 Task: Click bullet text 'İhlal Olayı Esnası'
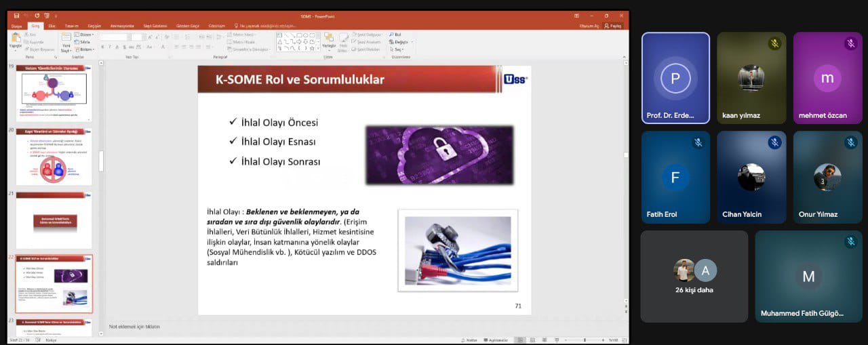click(278, 142)
